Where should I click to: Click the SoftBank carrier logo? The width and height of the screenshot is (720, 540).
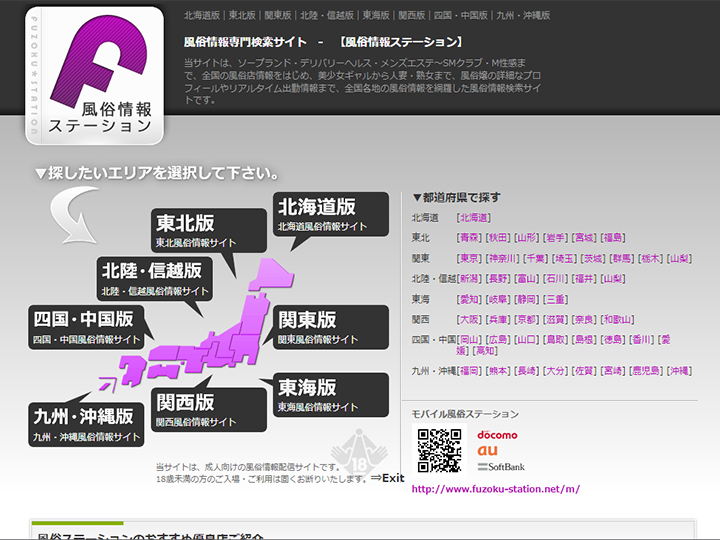(501, 467)
